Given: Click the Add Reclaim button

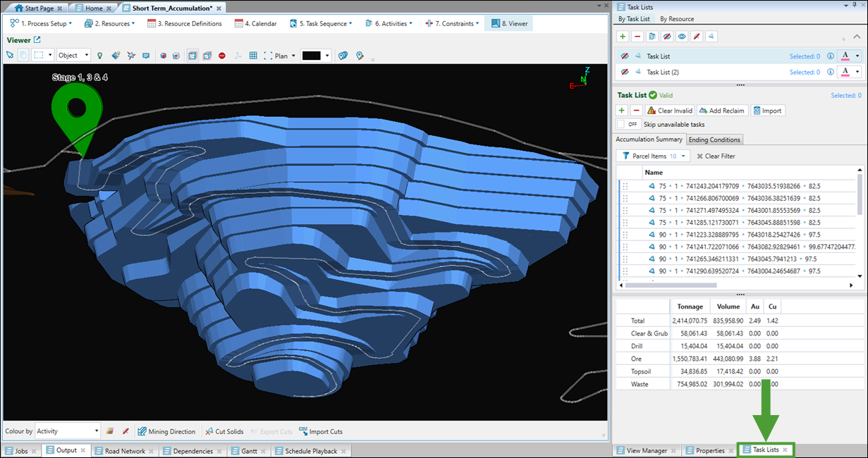Looking at the screenshot, I should [721, 111].
